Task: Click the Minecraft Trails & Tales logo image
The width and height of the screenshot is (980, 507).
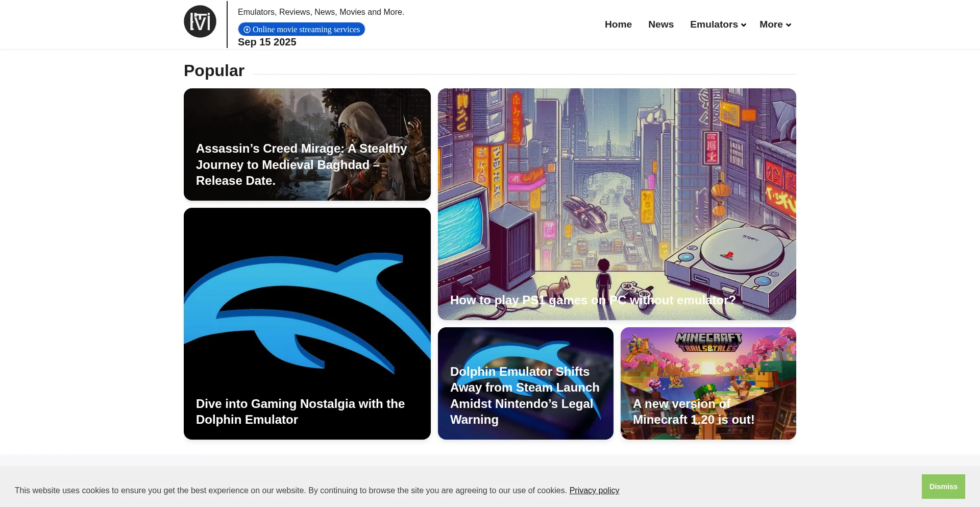Action: pos(708,342)
